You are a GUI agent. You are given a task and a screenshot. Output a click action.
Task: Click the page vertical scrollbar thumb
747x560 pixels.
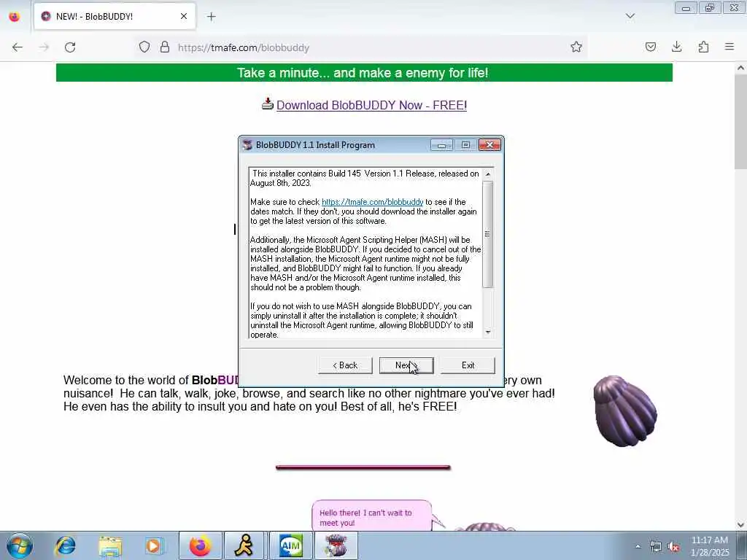(740, 122)
